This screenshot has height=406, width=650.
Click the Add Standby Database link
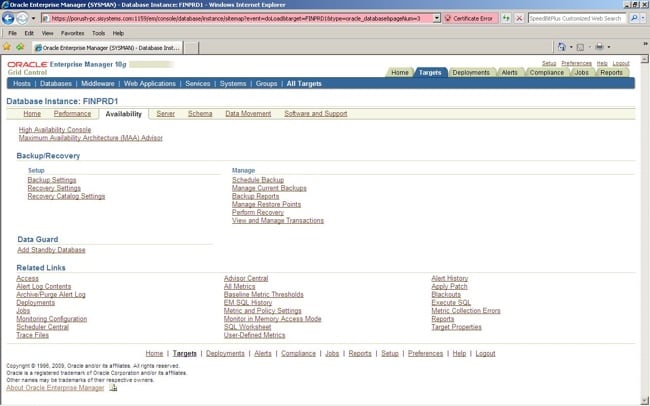[x=51, y=250]
